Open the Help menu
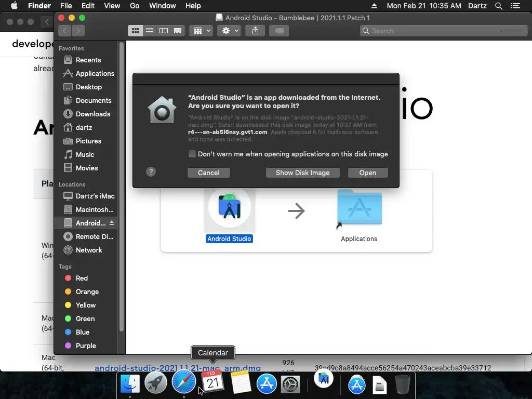 point(193,6)
